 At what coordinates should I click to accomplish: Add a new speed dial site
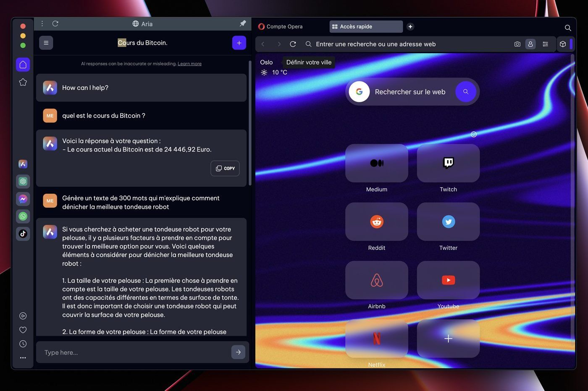click(448, 339)
